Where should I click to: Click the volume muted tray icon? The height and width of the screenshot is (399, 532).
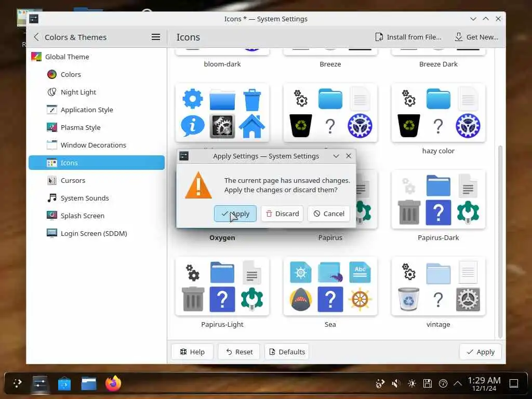tap(395, 384)
